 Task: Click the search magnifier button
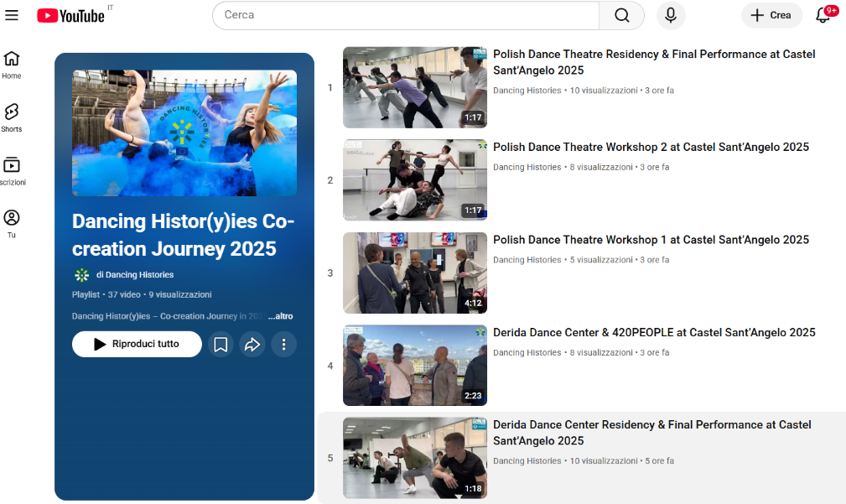621,15
